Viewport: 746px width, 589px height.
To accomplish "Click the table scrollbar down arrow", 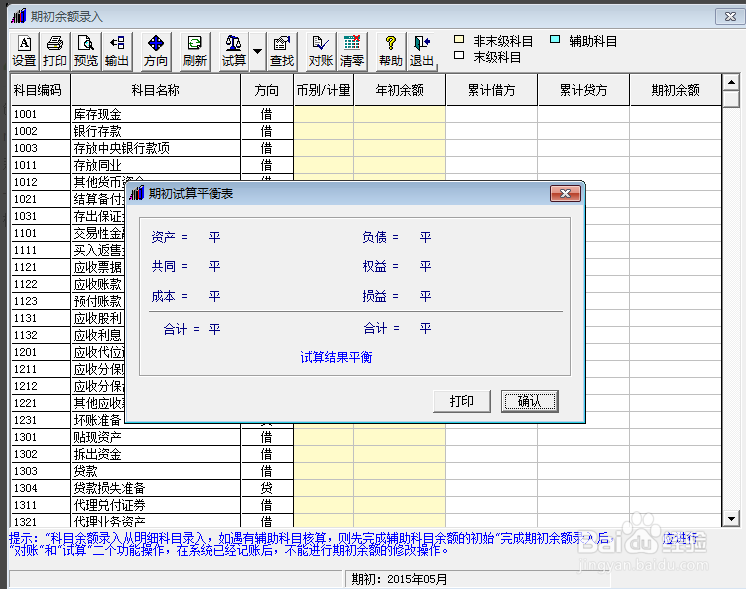I will 731,519.
